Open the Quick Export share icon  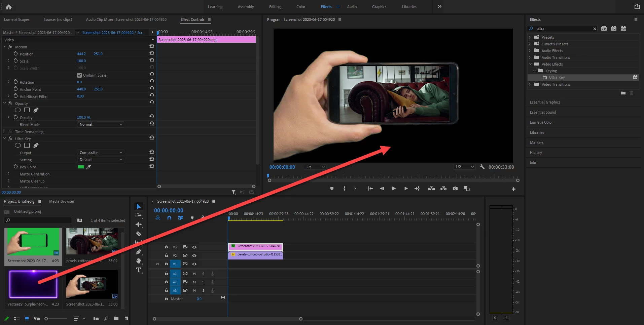(637, 6)
